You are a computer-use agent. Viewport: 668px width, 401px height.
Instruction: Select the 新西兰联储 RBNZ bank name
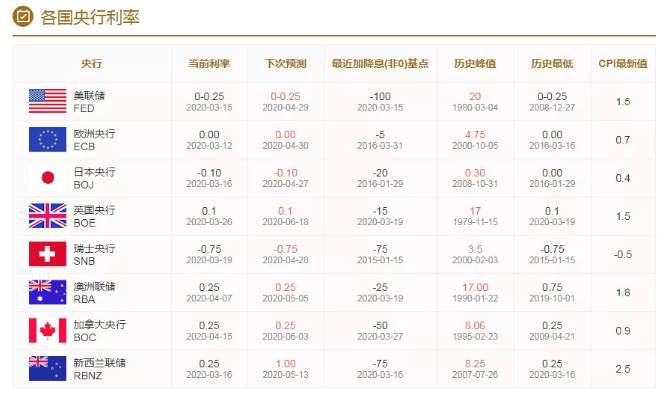pyautogui.click(x=100, y=369)
